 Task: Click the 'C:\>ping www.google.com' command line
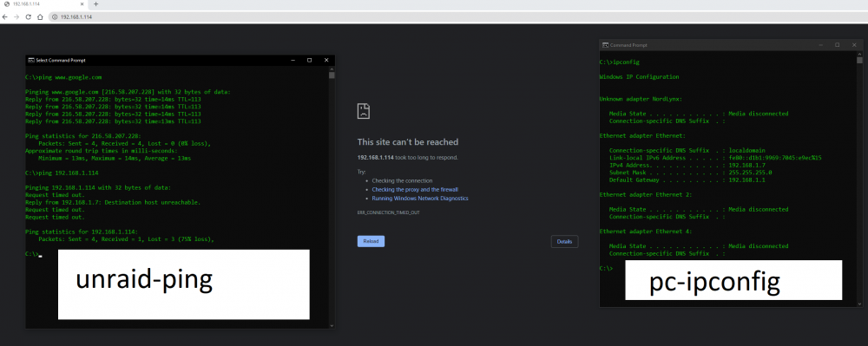pyautogui.click(x=63, y=77)
